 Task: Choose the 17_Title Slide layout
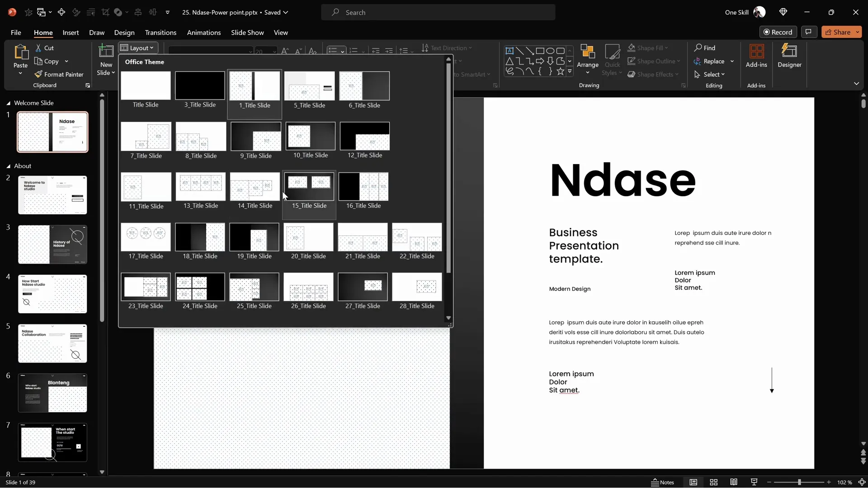point(146,241)
